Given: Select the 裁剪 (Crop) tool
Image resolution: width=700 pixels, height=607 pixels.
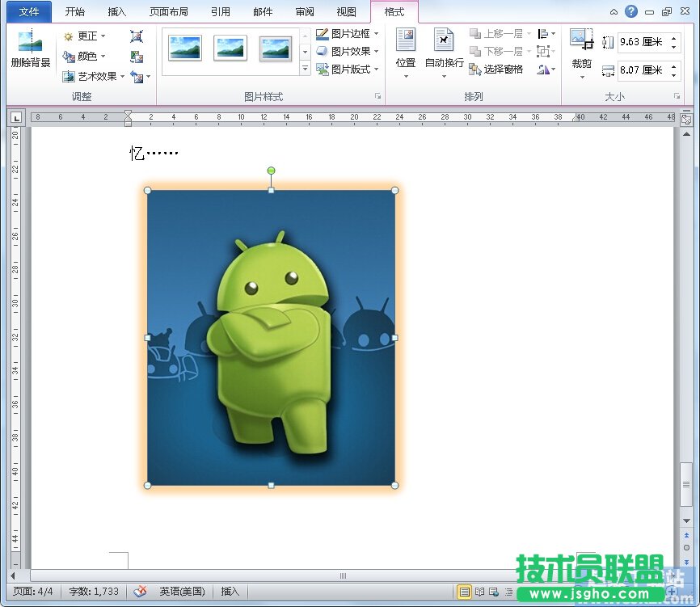Looking at the screenshot, I should [x=581, y=48].
